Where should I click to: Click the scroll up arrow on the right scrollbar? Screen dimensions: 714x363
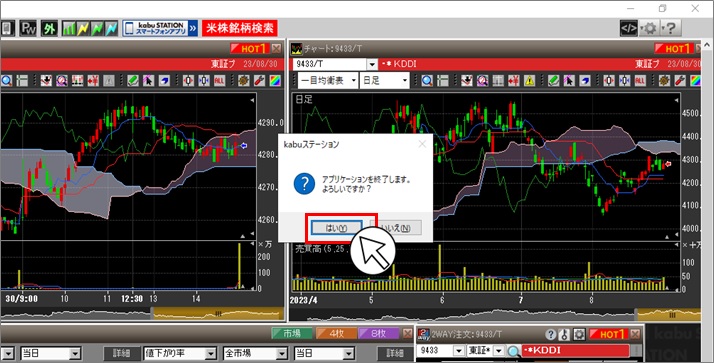point(707,45)
